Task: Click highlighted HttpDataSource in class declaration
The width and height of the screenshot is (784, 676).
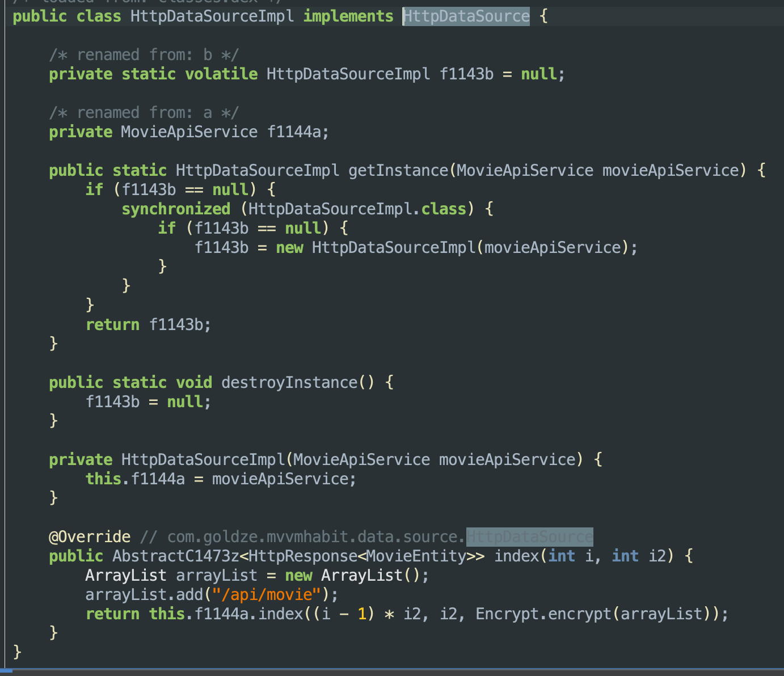Action: click(466, 16)
